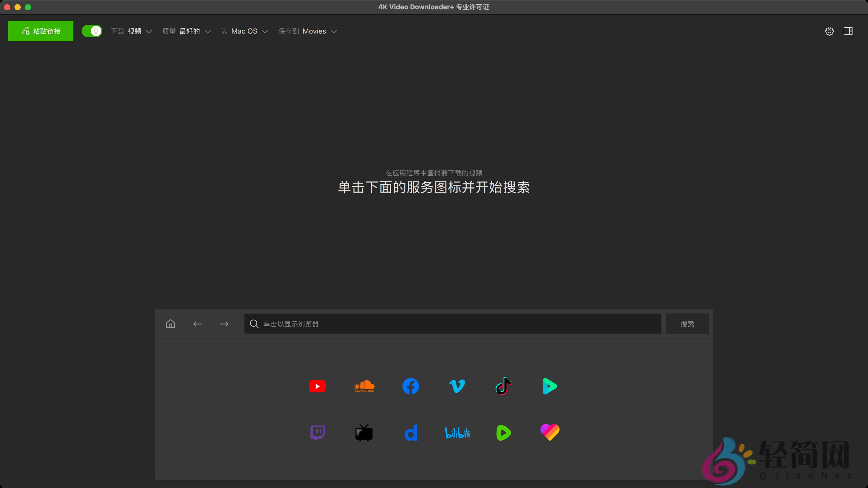Toggle the Smart Mode switch

92,31
